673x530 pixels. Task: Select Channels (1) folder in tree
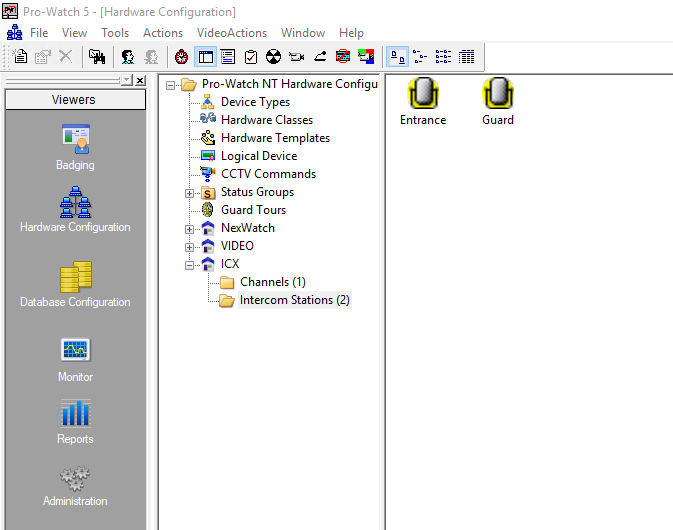point(272,282)
